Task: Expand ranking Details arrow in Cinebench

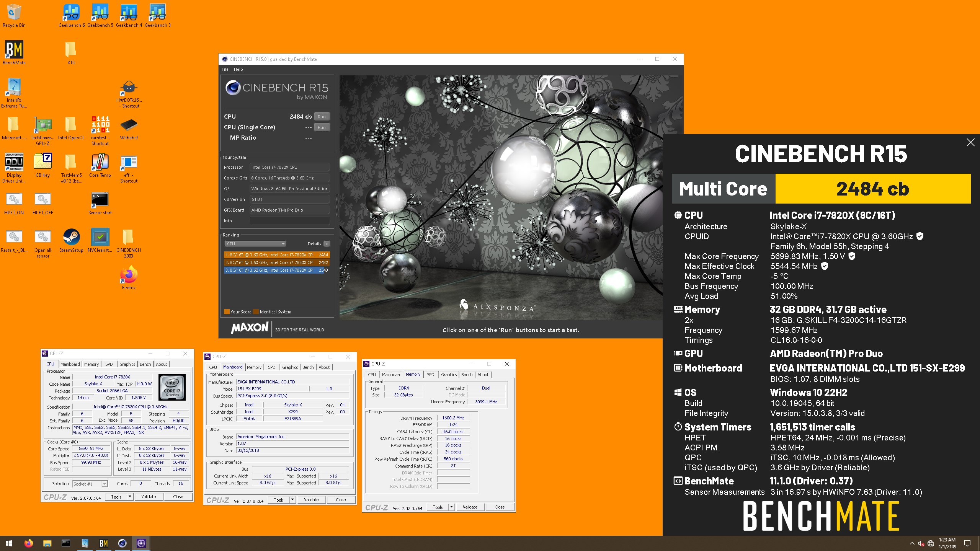Action: (327, 244)
